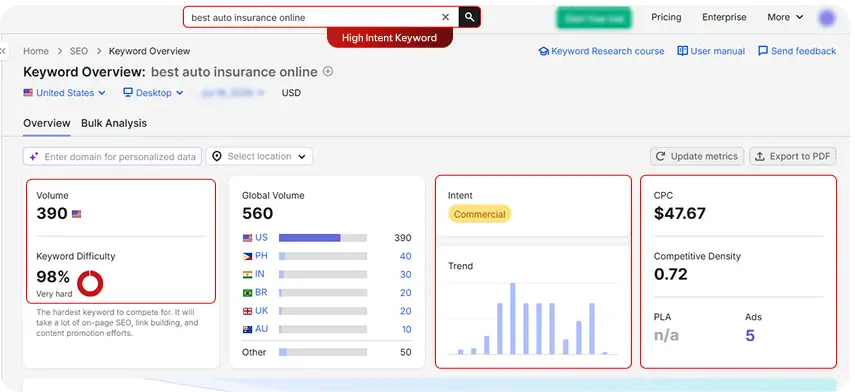Click the UK volume value 20
This screenshot has width=855, height=392.
[405, 311]
